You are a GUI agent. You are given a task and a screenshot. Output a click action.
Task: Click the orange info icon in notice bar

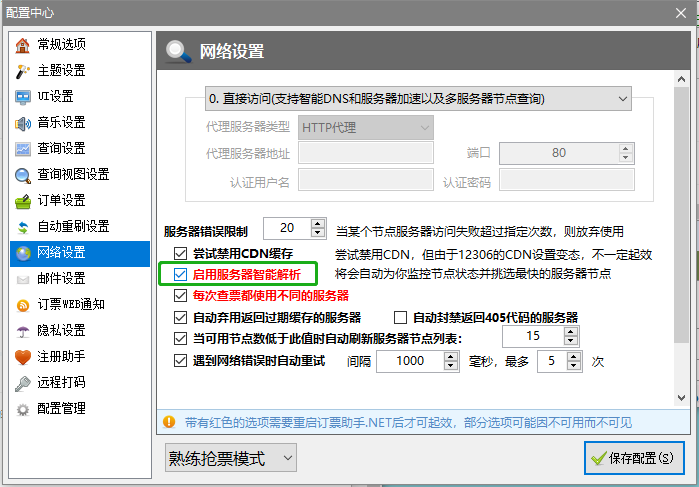[x=169, y=421]
